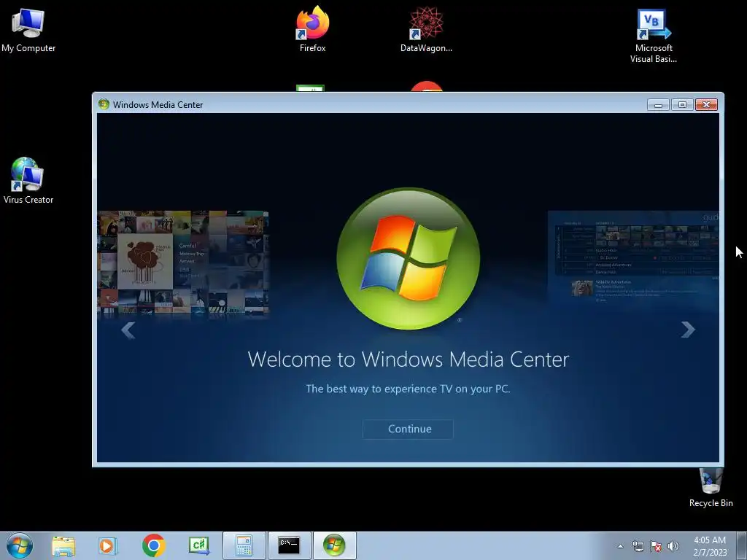Image resolution: width=747 pixels, height=560 pixels.
Task: Switch to Command Prompt taskbar window
Action: tap(289, 545)
